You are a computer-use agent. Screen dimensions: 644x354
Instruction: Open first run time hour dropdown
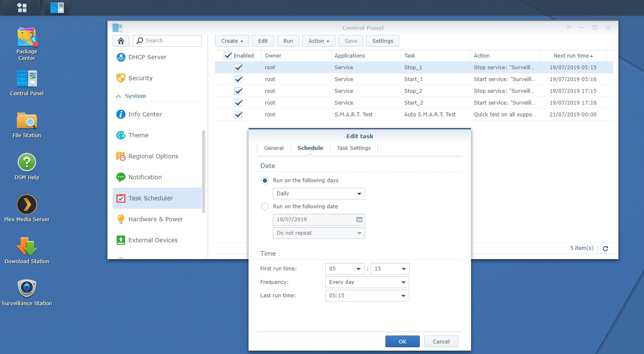(x=345, y=269)
